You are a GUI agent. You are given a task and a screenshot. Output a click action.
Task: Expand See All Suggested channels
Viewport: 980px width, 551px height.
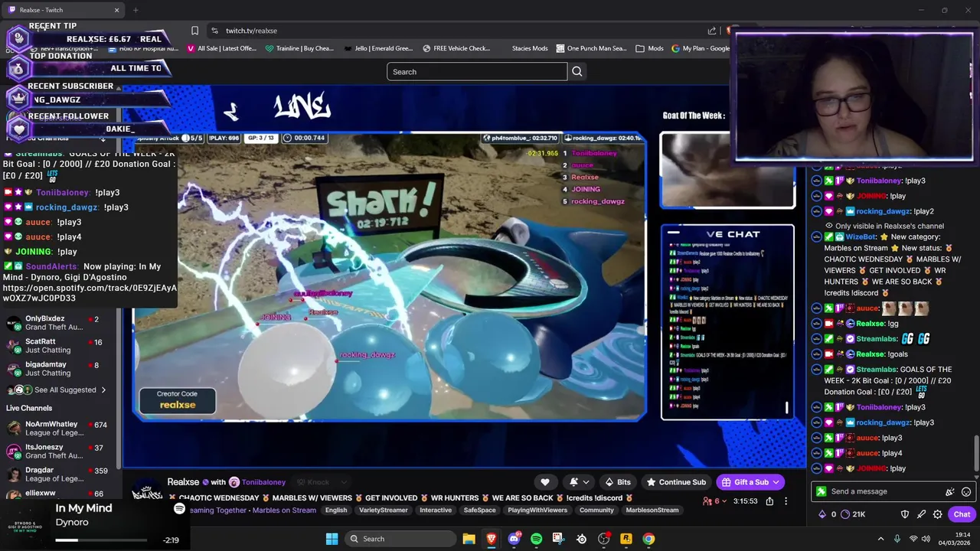(59, 390)
